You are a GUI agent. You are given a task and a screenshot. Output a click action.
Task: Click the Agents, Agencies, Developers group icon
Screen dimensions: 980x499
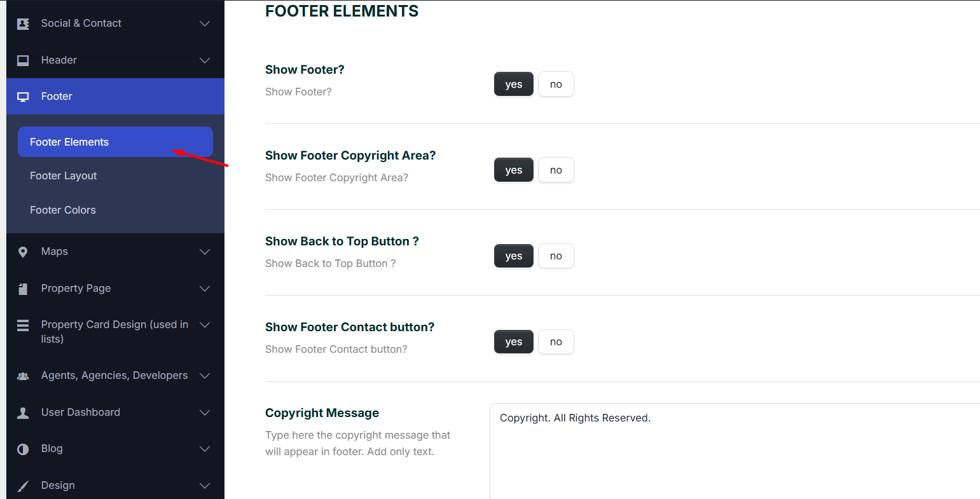23,376
